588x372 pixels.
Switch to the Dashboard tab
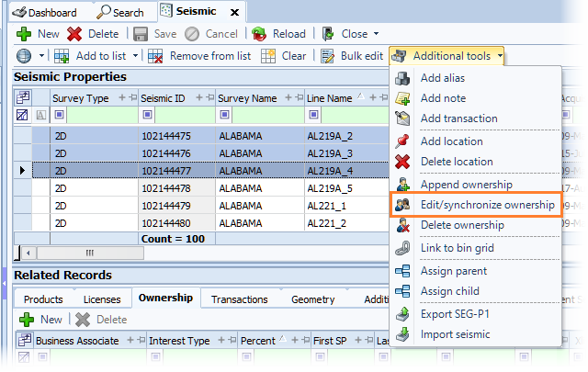45,13
